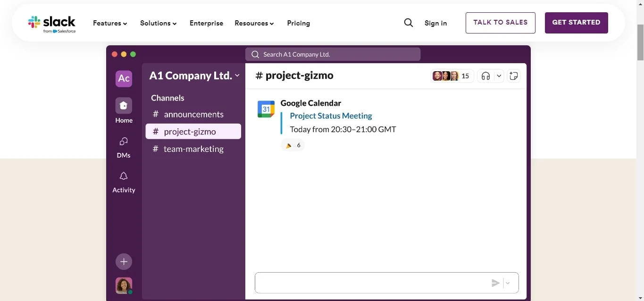This screenshot has height=301, width=644.
Task: Expand the Solutions menu
Action: pyautogui.click(x=159, y=23)
